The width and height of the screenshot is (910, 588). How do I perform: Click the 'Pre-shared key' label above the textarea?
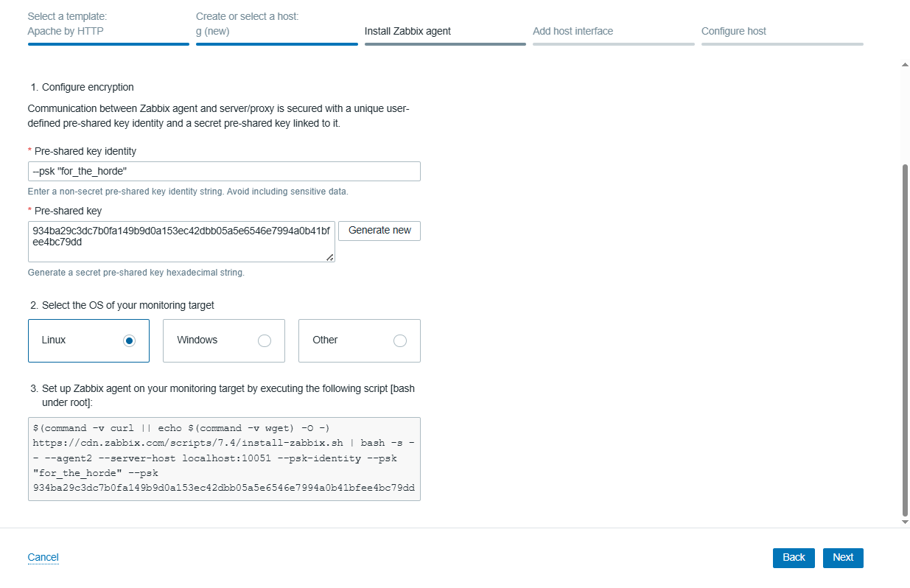pos(68,211)
